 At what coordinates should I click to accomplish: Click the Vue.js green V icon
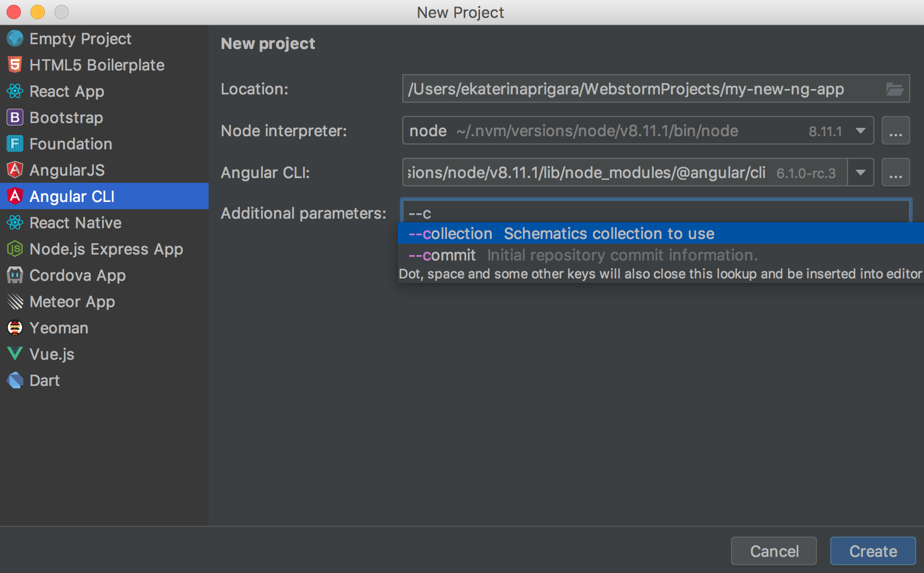pos(15,354)
